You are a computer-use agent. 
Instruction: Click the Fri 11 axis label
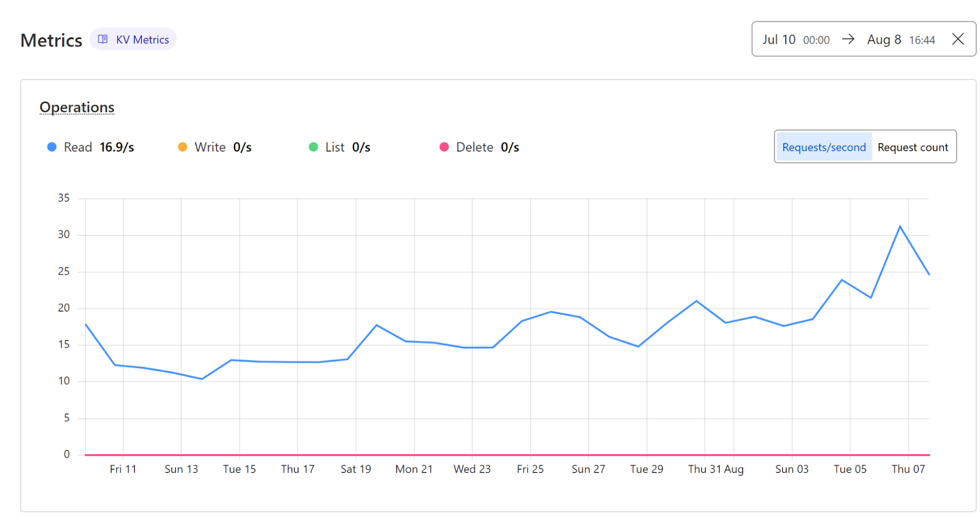coord(123,469)
